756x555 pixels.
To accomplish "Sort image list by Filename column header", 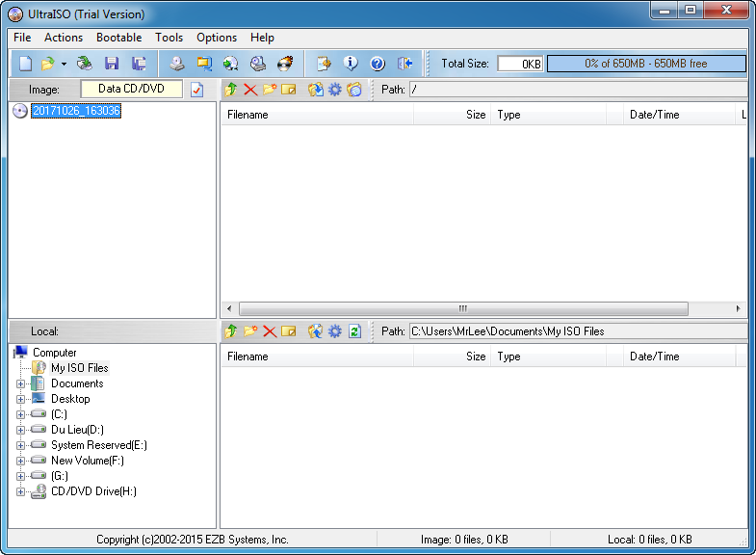I will point(316,115).
